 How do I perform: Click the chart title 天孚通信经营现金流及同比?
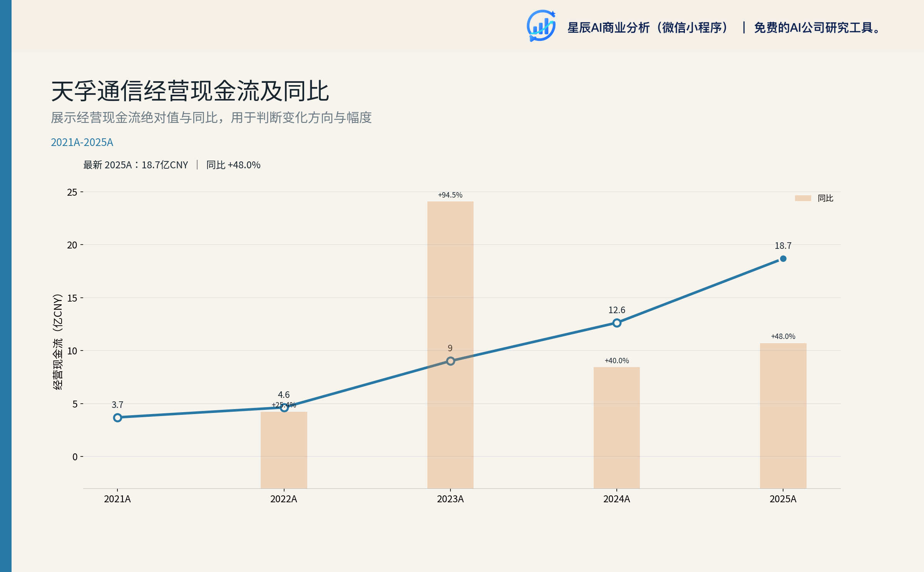click(x=190, y=91)
